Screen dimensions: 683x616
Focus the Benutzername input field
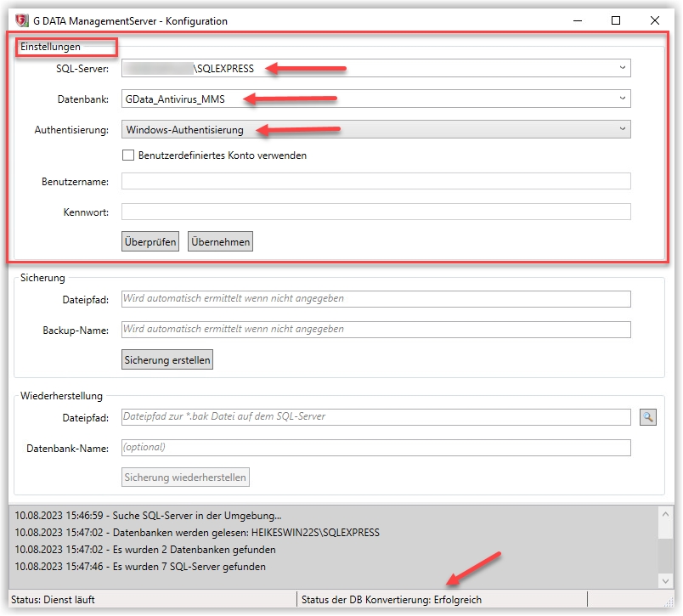[376, 181]
